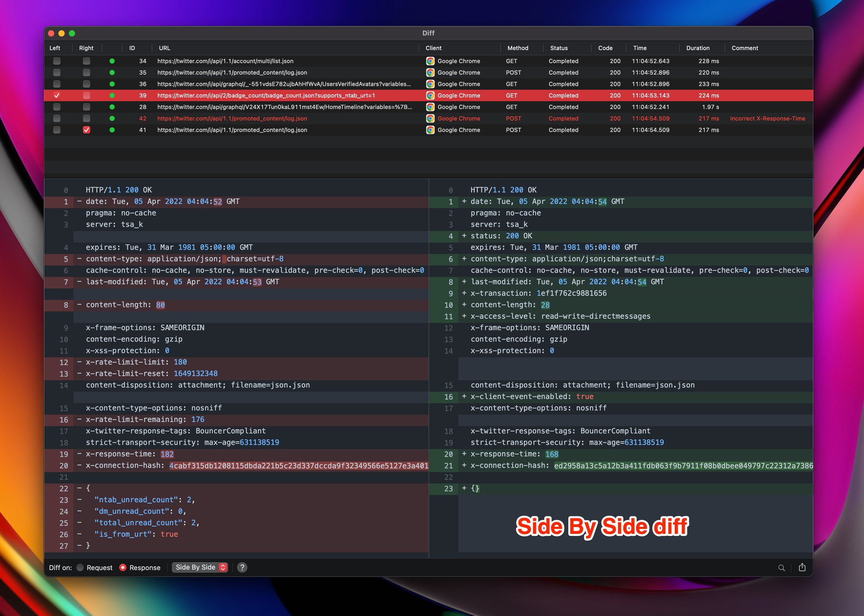Click the green dot for the UsersVerifiedAvatars request
This screenshot has height=616, width=864.
point(113,84)
